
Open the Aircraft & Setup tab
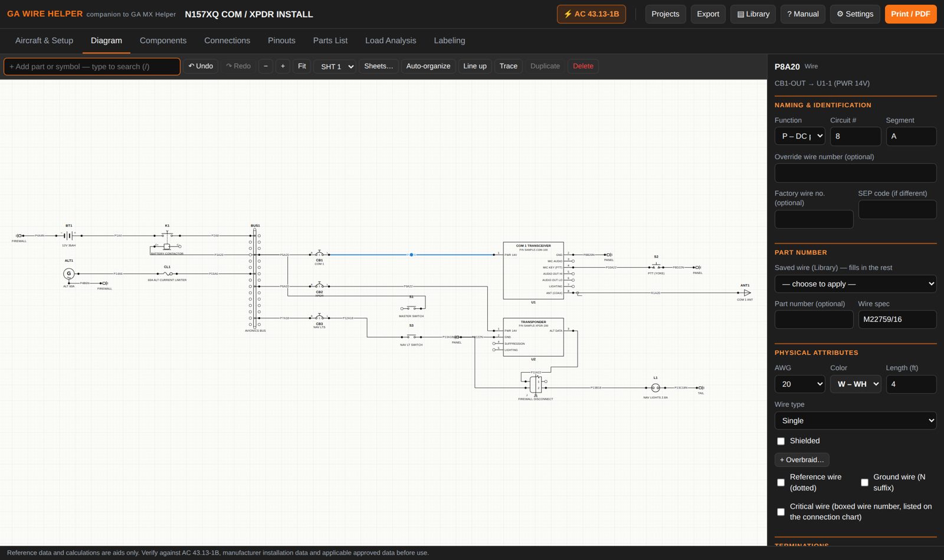(x=44, y=41)
